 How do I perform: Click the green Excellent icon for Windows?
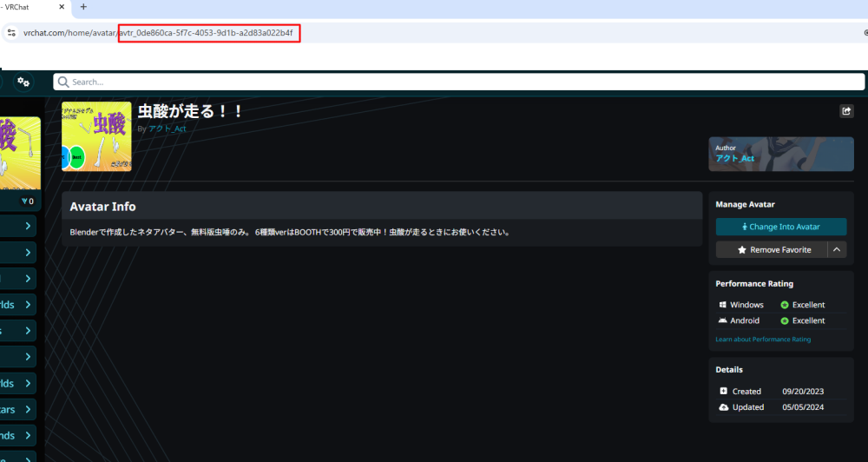(x=785, y=305)
